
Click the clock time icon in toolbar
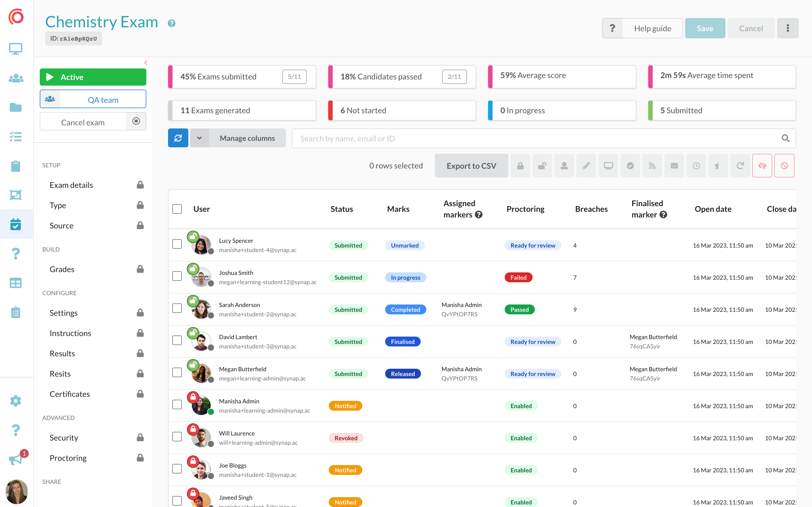tap(696, 166)
